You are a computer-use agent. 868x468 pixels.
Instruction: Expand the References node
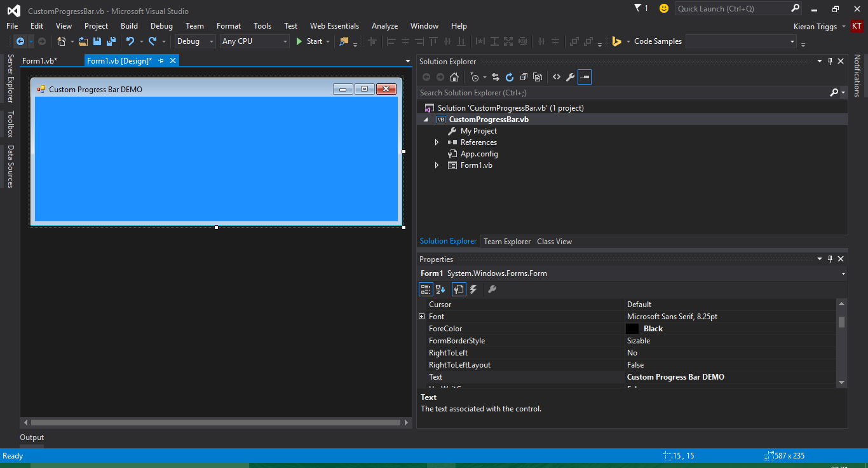[437, 142]
